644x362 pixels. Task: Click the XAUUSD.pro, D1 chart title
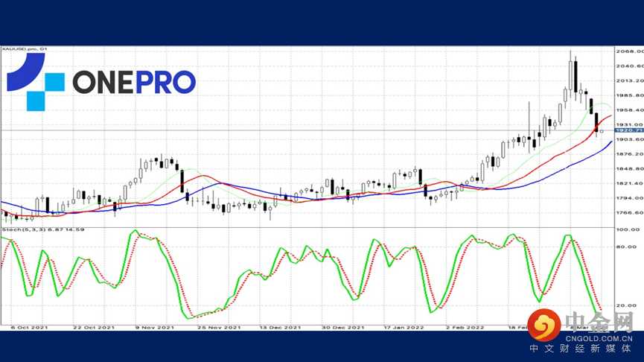pos(25,49)
